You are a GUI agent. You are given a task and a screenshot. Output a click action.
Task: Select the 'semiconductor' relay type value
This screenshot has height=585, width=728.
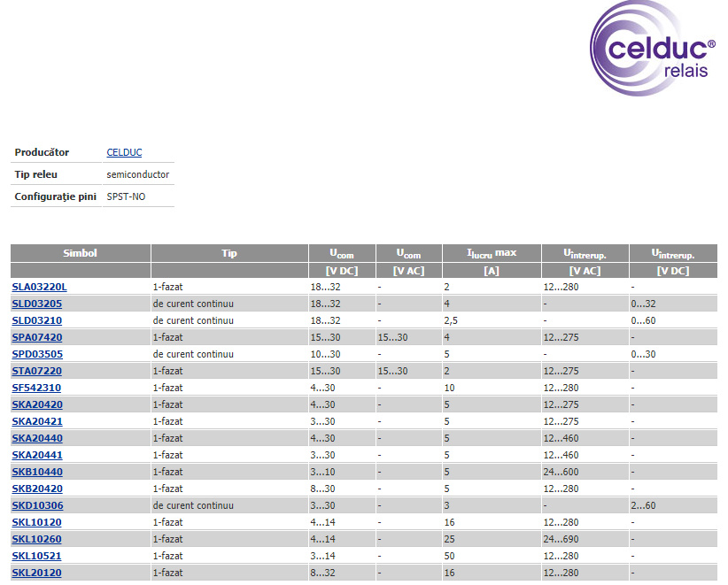point(138,174)
